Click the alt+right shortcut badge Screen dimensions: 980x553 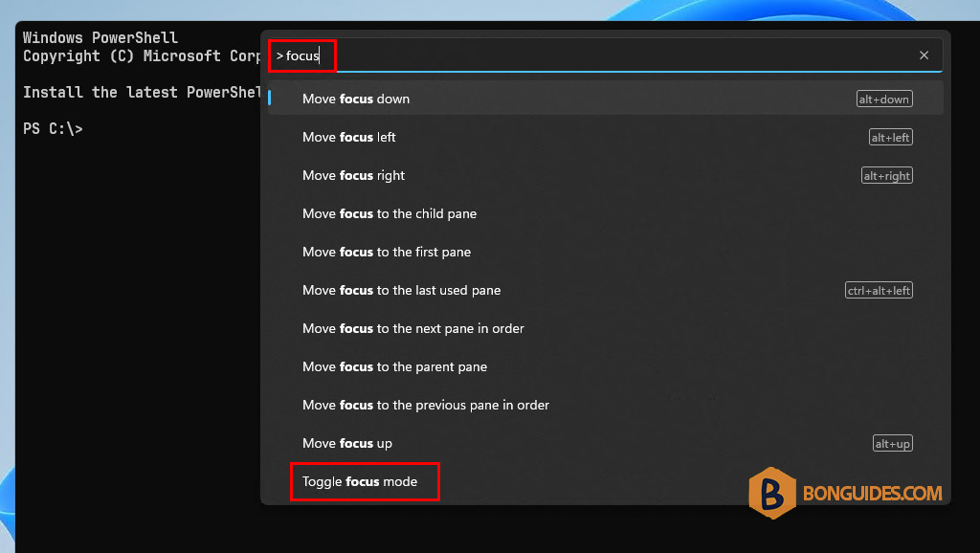tap(887, 176)
